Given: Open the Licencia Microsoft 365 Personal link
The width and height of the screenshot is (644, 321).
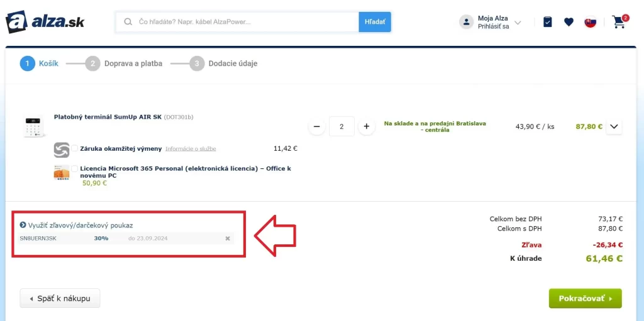Looking at the screenshot, I should [186, 172].
